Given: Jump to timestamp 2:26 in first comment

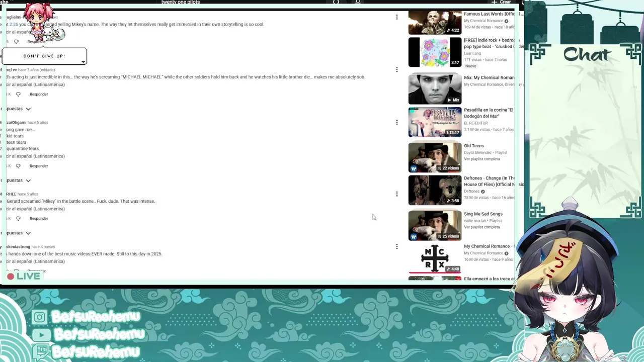Looking at the screenshot, I should coord(14,24).
